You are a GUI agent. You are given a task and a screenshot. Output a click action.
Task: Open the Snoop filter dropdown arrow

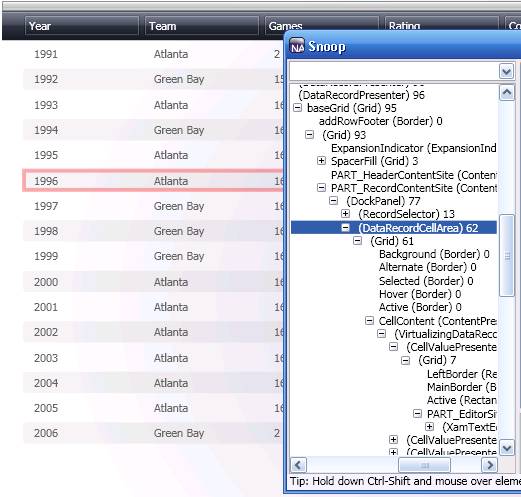[506, 71]
